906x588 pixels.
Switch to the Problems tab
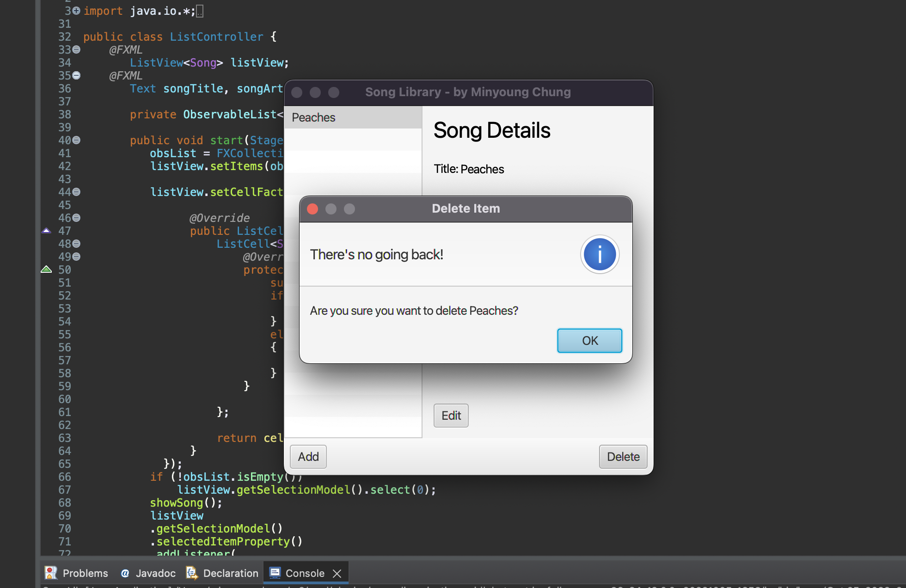77,573
